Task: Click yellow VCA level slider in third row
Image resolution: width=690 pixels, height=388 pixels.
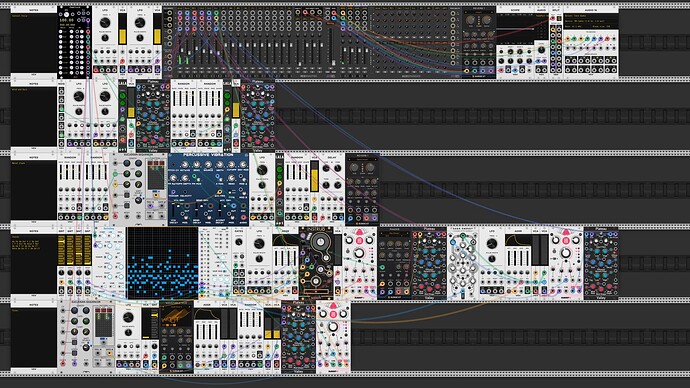Action: pos(314,176)
